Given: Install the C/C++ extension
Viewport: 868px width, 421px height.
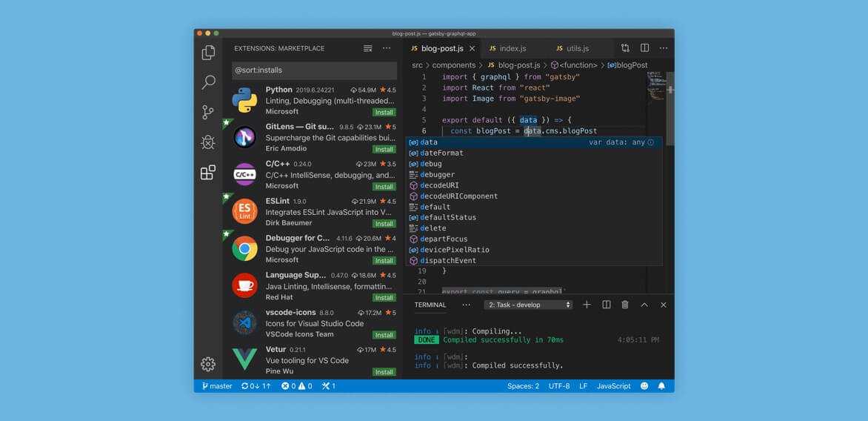Looking at the screenshot, I should (x=384, y=187).
